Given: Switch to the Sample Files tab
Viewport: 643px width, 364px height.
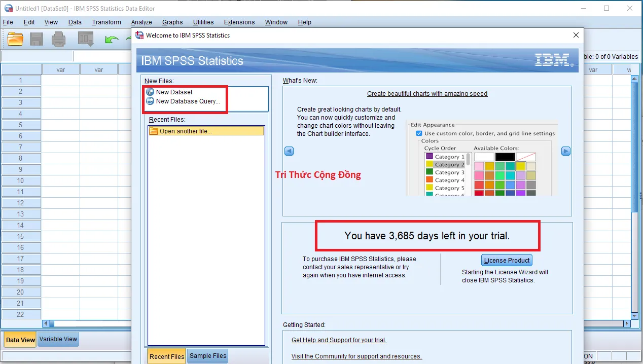Looking at the screenshot, I should (208, 356).
